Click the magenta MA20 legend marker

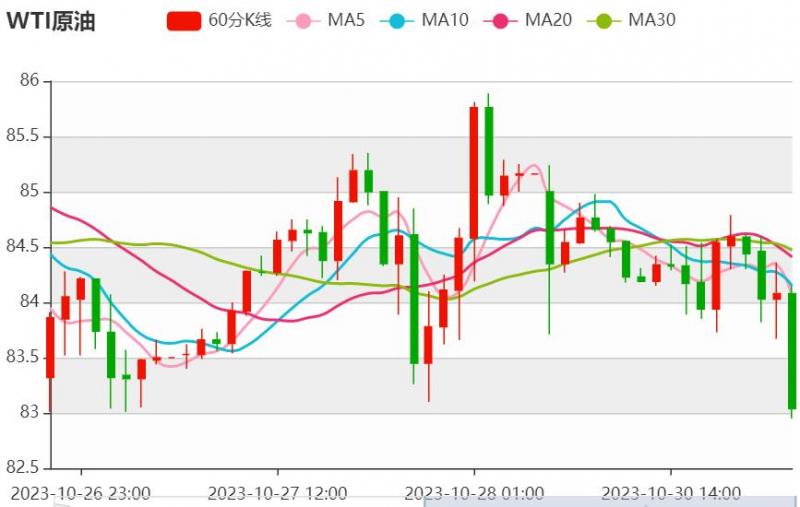point(500,21)
